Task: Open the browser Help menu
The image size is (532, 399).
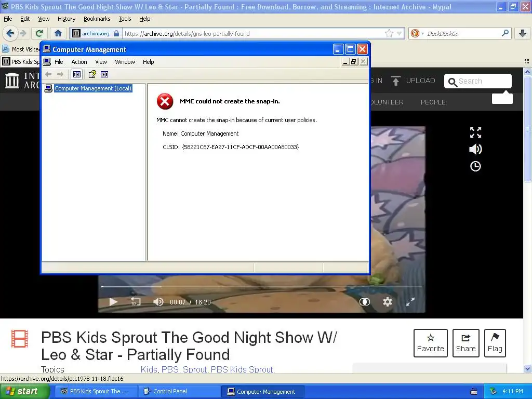Action: 145,19
